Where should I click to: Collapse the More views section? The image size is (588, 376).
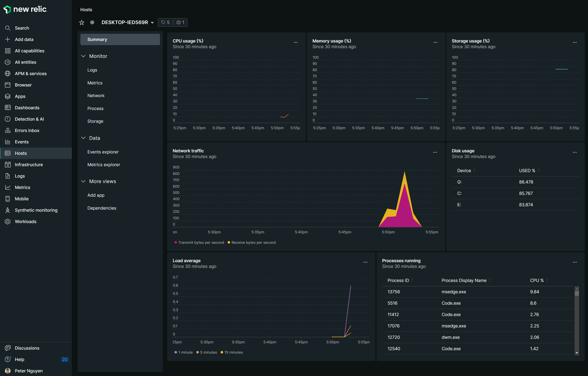(x=83, y=181)
